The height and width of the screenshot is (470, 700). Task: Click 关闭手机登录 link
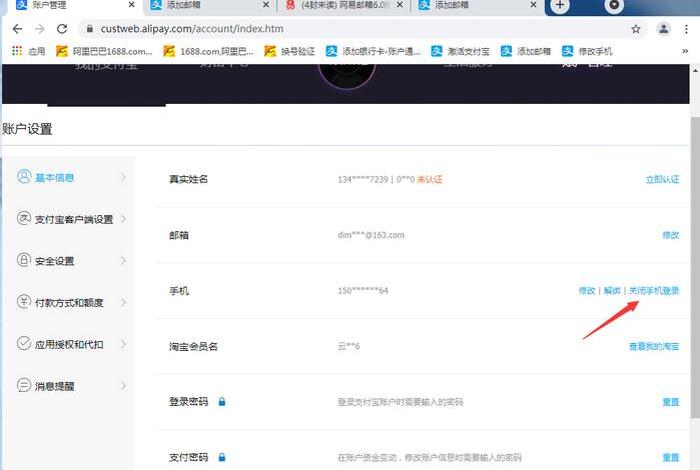[654, 291]
